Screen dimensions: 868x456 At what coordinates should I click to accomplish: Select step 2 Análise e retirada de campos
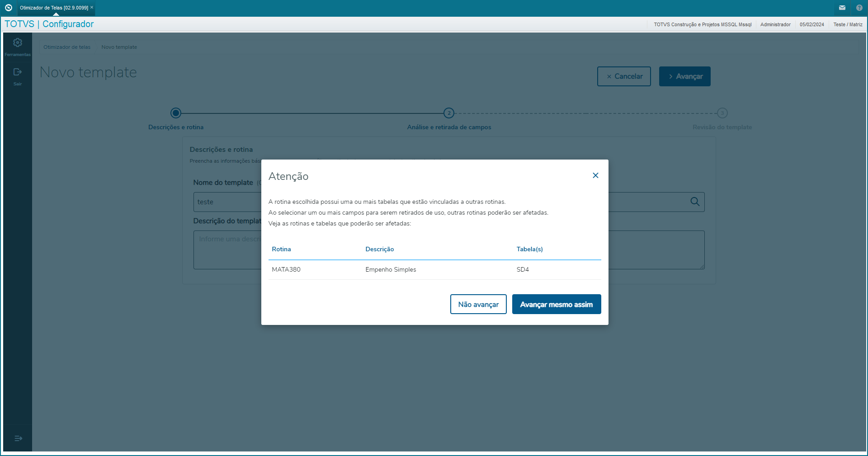pos(449,113)
